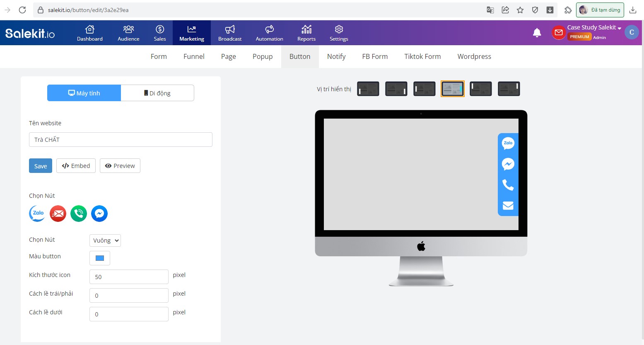Click the browser address bar URL

[88, 10]
